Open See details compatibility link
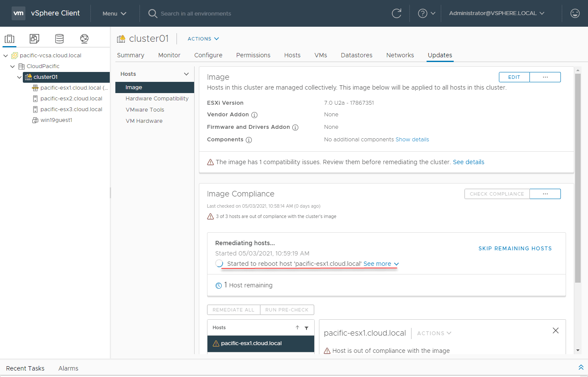 (468, 162)
